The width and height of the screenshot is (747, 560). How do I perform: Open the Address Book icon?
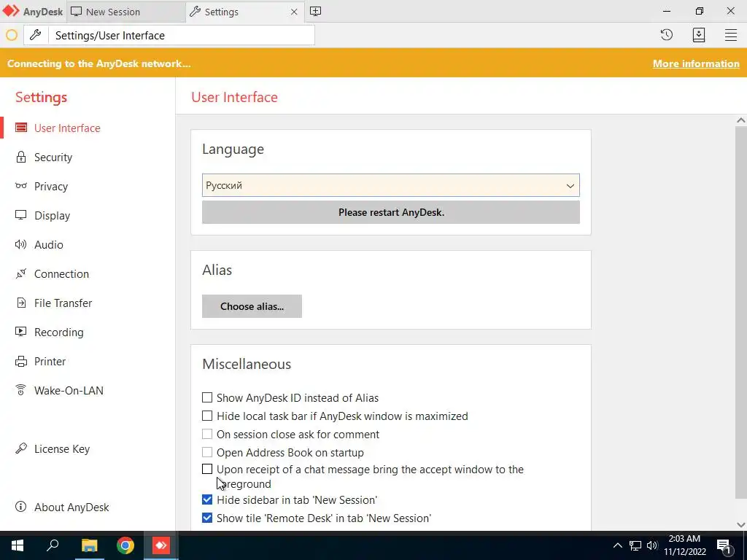[698, 35]
